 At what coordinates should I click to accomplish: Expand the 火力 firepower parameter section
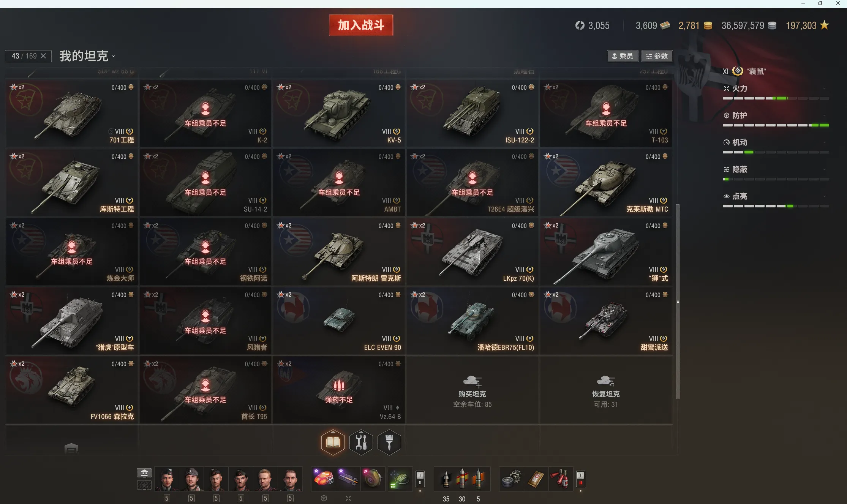point(776,88)
